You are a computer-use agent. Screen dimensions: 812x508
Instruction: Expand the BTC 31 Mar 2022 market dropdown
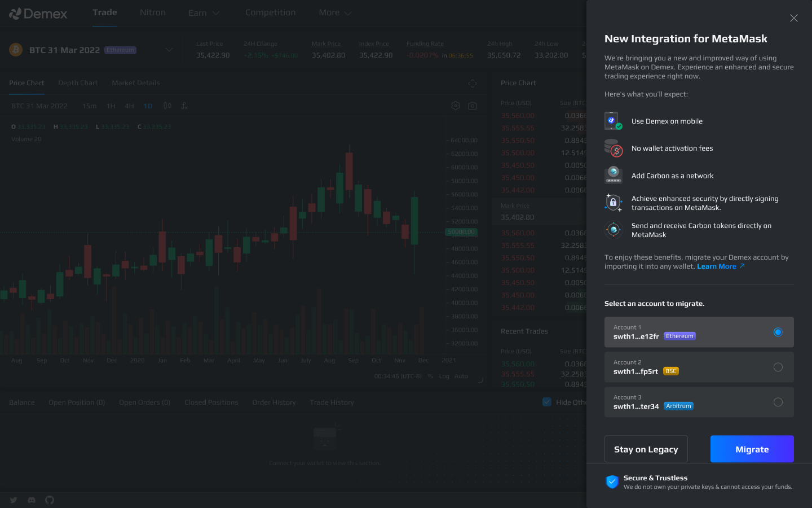[x=169, y=50]
